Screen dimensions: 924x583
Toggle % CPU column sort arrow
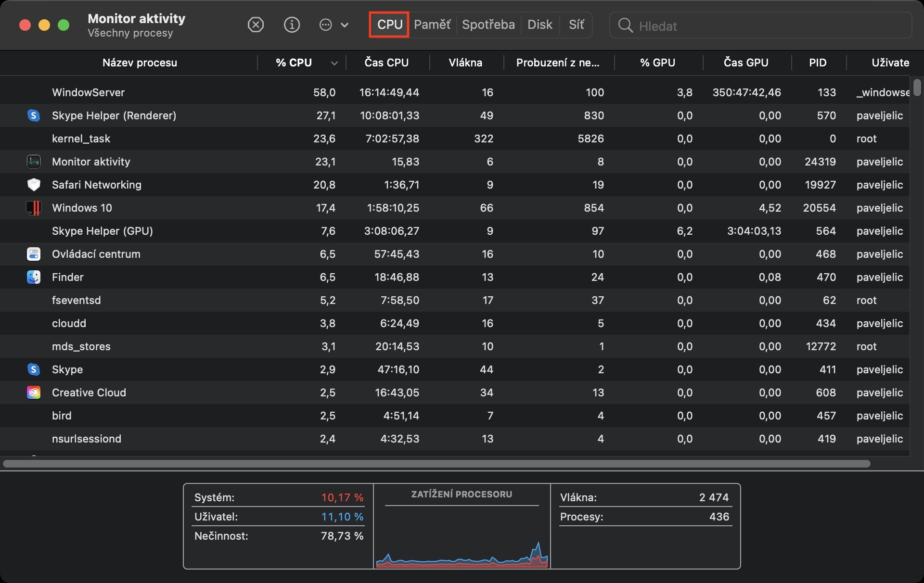pos(334,63)
